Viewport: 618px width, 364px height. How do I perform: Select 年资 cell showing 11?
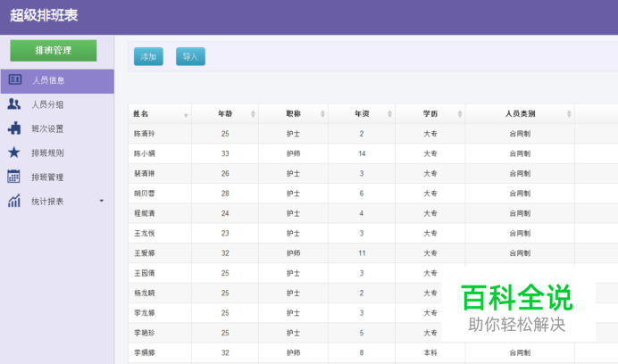tap(362, 253)
